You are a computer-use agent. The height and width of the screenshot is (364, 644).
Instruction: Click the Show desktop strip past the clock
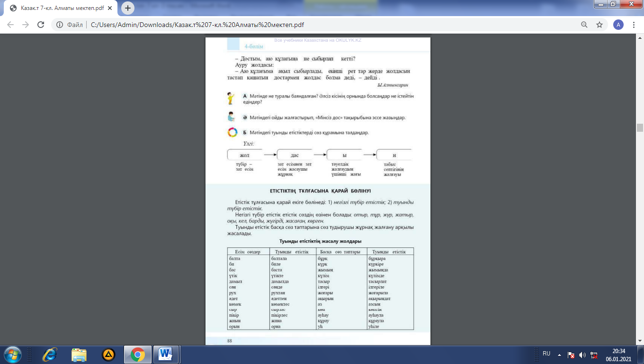641,355
